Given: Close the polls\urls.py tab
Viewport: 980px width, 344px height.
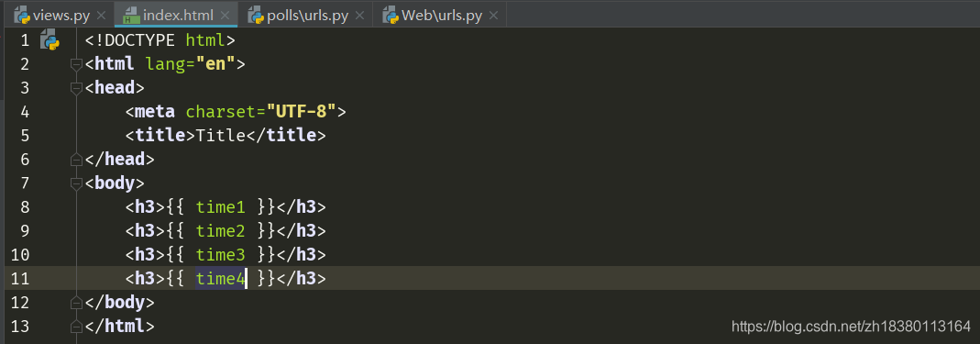Looking at the screenshot, I should [360, 16].
